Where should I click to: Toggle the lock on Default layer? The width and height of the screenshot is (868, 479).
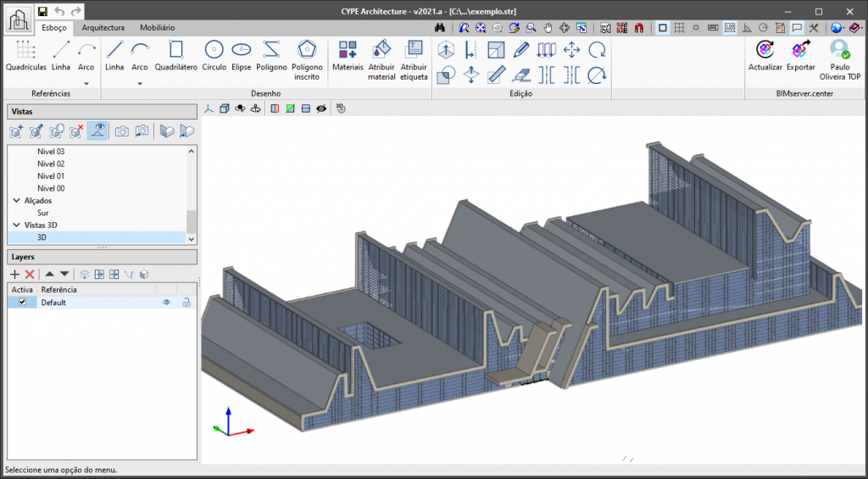[x=186, y=302]
